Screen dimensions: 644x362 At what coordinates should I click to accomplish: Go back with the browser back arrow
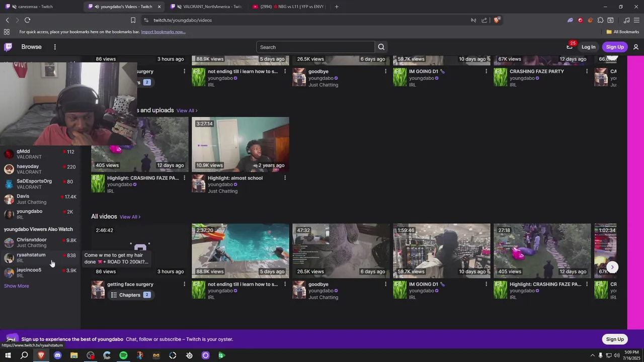point(7,20)
